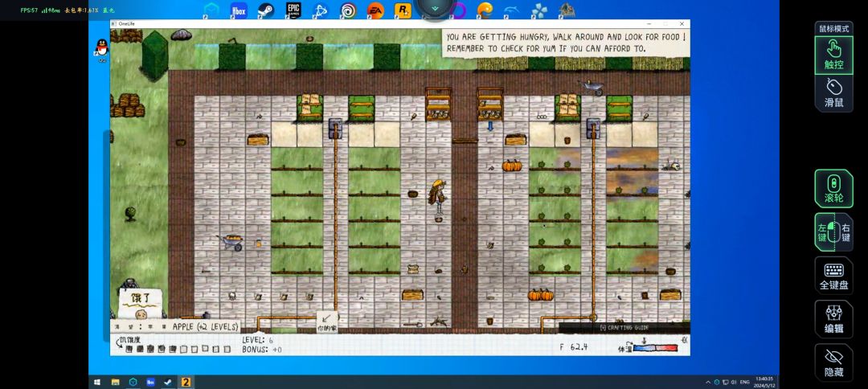Click the player character in the center
868x389 pixels.
(436, 197)
